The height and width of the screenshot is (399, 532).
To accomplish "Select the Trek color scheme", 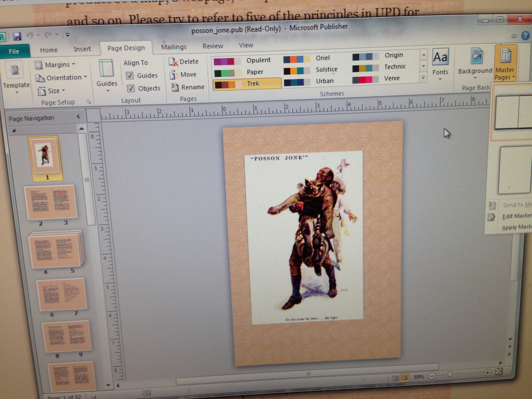I will click(247, 84).
